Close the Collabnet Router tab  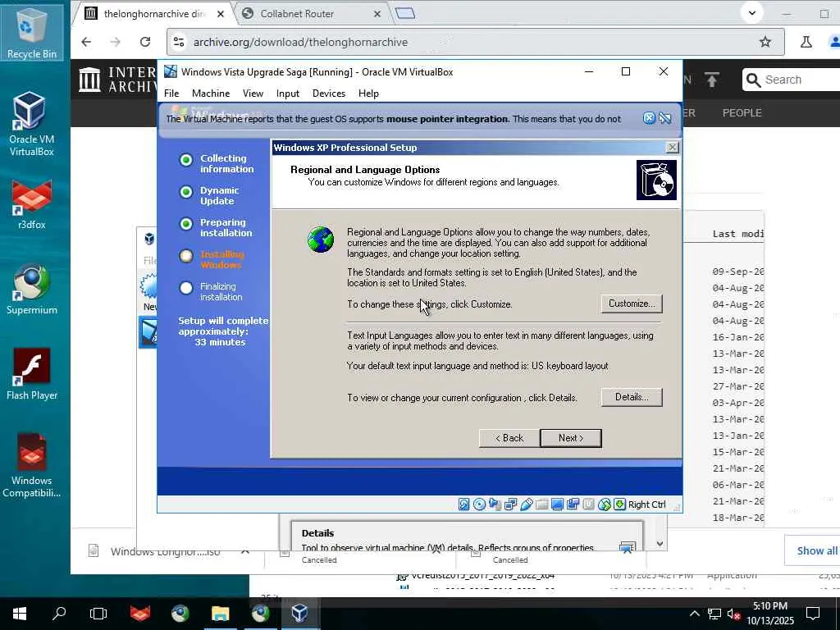pos(377,14)
